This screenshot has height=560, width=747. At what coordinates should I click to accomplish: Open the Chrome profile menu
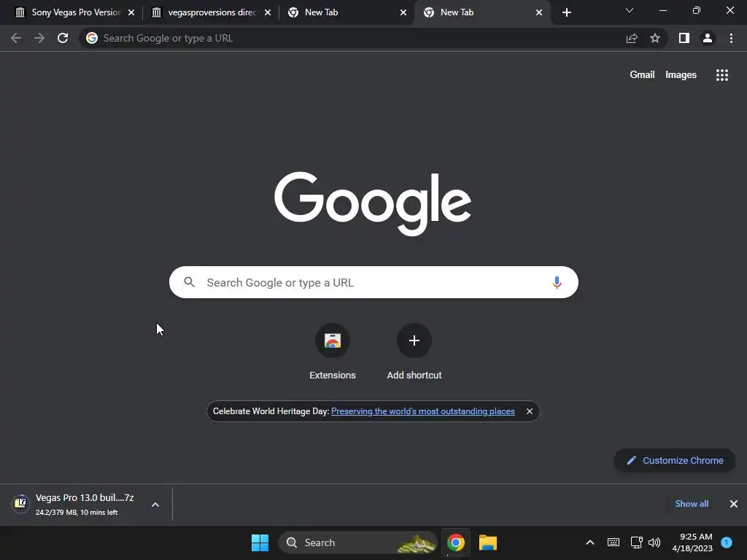pos(708,38)
